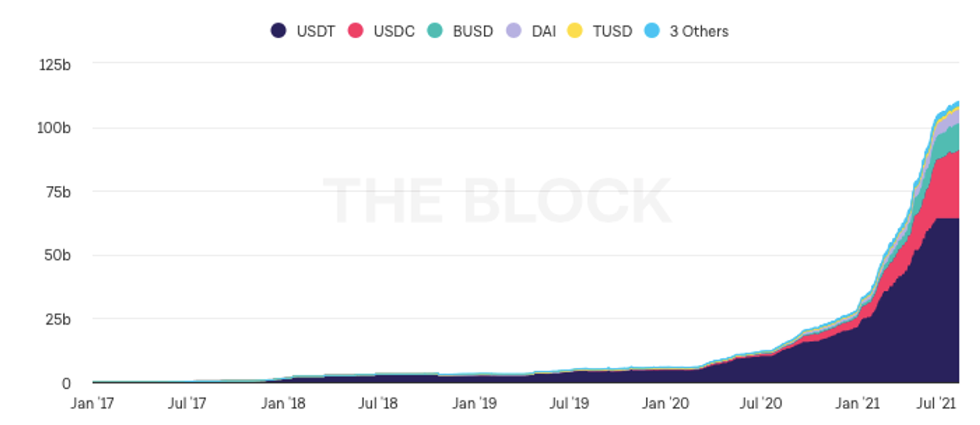Click the red USDC legend dot

pos(355,30)
